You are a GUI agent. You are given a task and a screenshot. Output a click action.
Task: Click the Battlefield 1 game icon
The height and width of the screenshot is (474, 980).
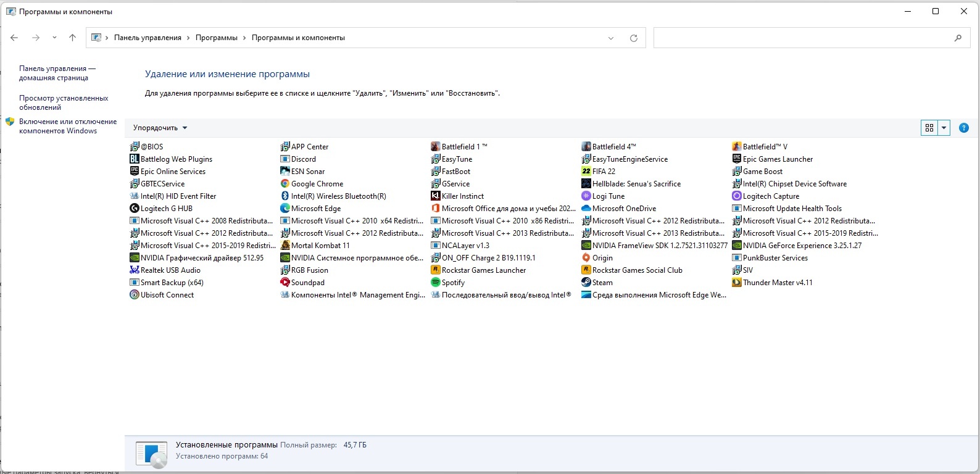click(x=436, y=147)
